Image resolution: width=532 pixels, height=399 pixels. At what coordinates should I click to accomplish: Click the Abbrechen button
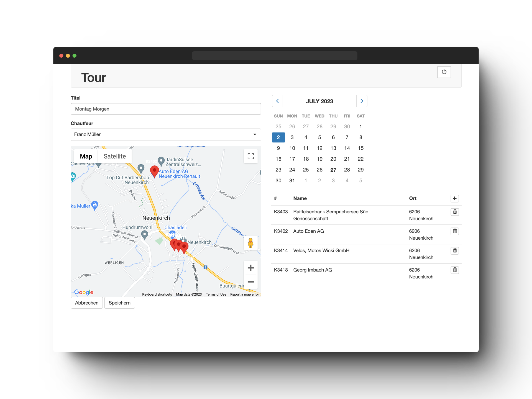click(86, 303)
